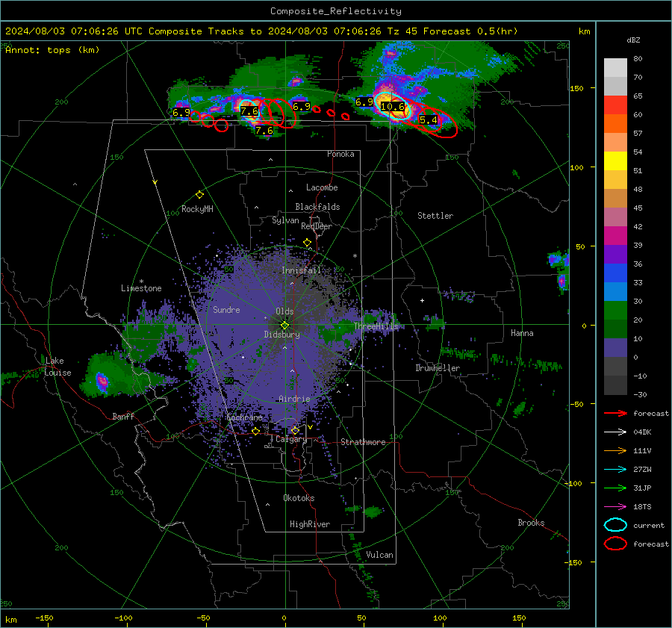Click the 5.4 storm top label
This screenshot has height=628, width=672.
click(x=428, y=120)
